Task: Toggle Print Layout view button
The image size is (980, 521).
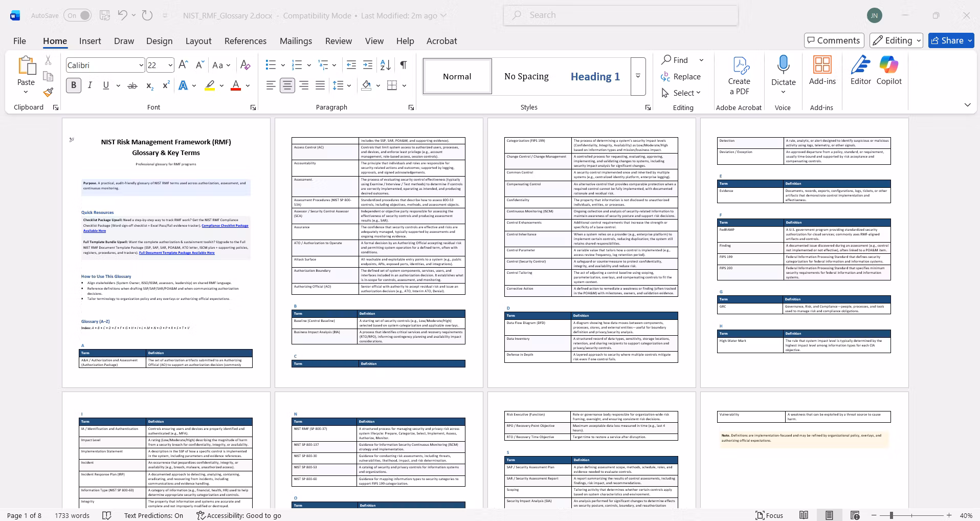Action: (x=829, y=515)
